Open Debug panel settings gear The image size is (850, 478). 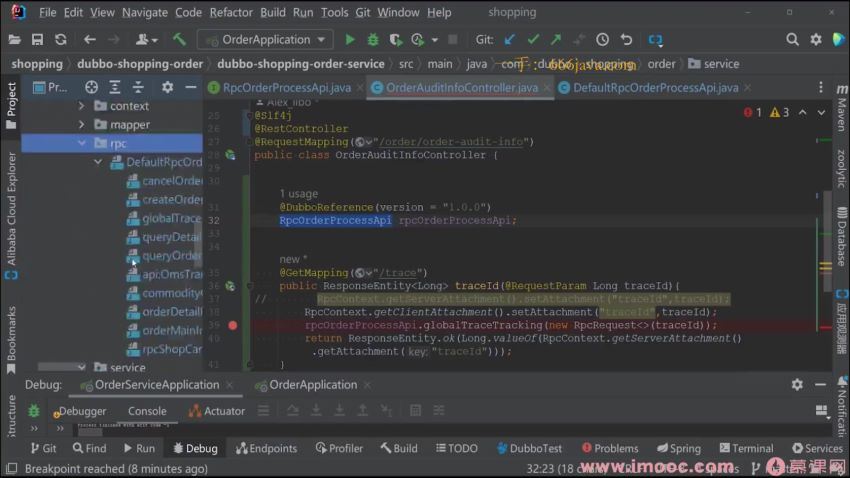[x=797, y=385]
